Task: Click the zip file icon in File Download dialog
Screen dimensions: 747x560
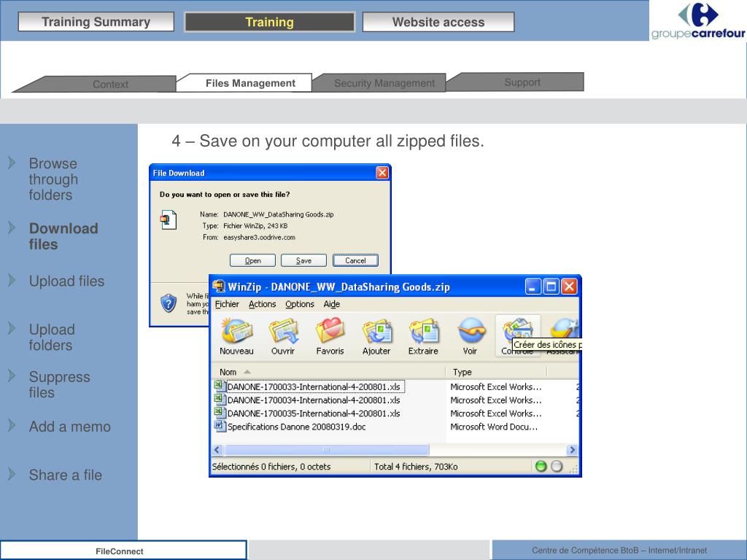Action: point(169,219)
